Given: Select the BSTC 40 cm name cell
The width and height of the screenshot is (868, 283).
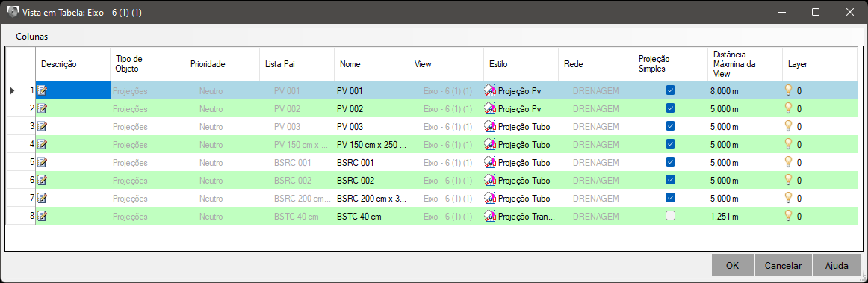Looking at the screenshot, I should [372, 216].
